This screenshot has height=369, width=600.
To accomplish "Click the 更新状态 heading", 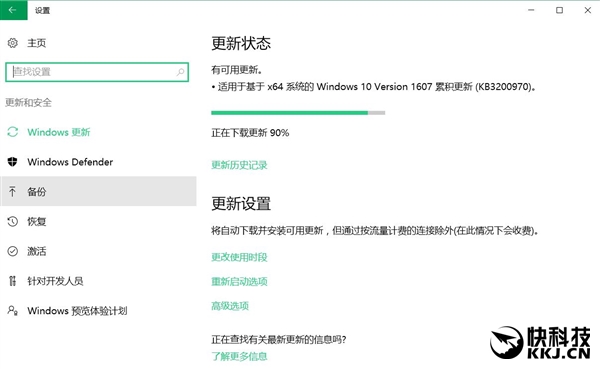I will click(x=241, y=43).
